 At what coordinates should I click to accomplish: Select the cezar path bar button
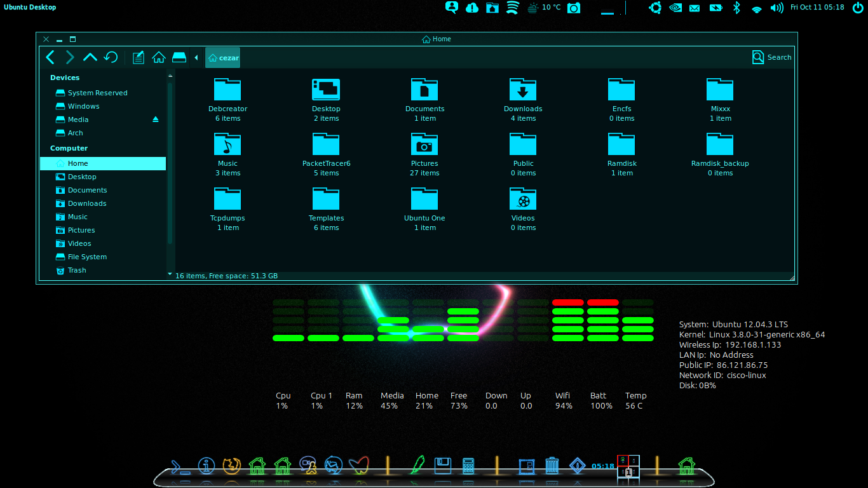click(x=222, y=57)
